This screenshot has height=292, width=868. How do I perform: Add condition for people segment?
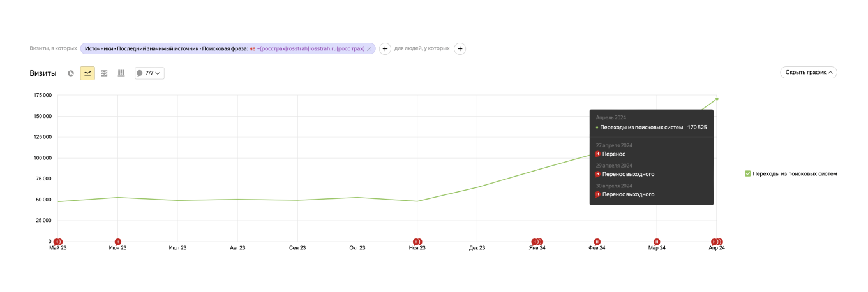point(460,48)
